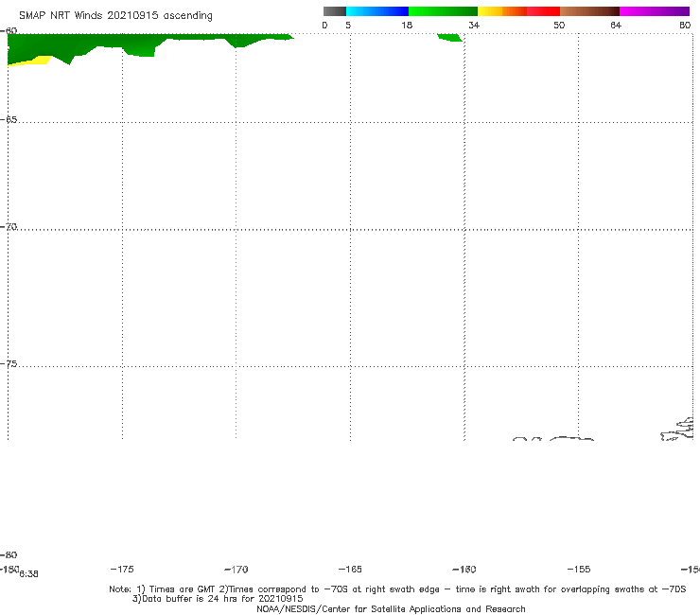The image size is (700, 615).
Task: Click the colorbar label '64'
Action: 616,25
